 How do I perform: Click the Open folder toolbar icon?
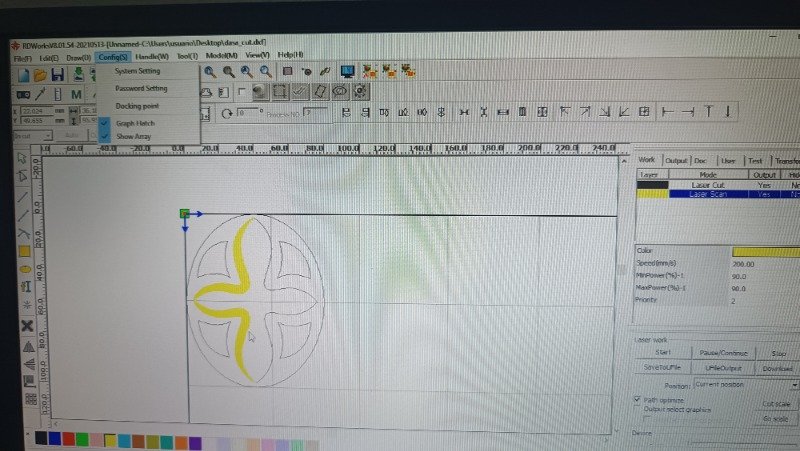(x=40, y=75)
